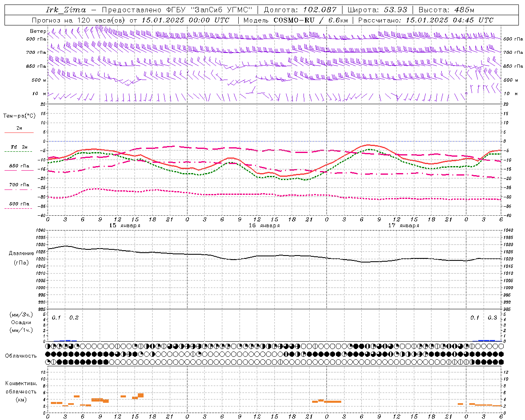This screenshot has width=525, height=420.
Task: Select 500 гПа entry in temperature legend
Action: pos(19,204)
